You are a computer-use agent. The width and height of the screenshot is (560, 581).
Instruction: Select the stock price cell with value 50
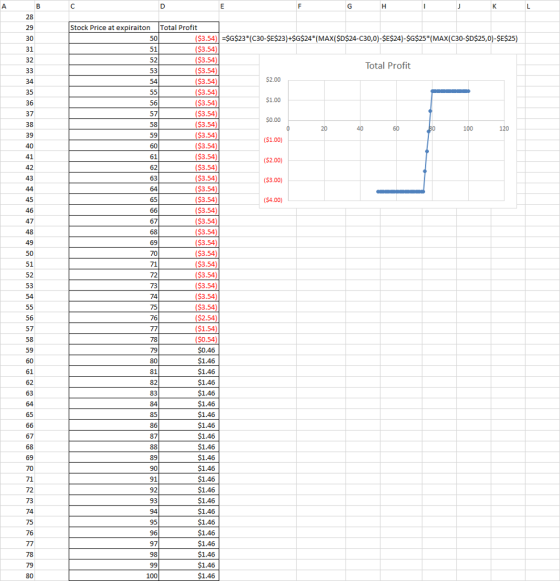[x=113, y=39]
